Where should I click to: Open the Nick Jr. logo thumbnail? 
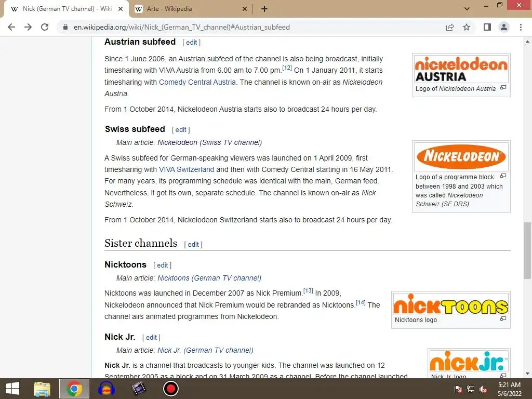[469, 361]
